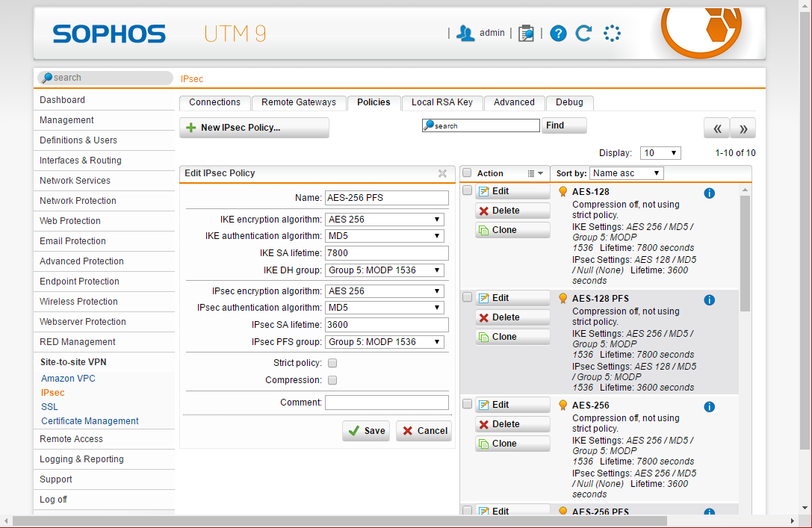Go to next page of policies

[743, 128]
